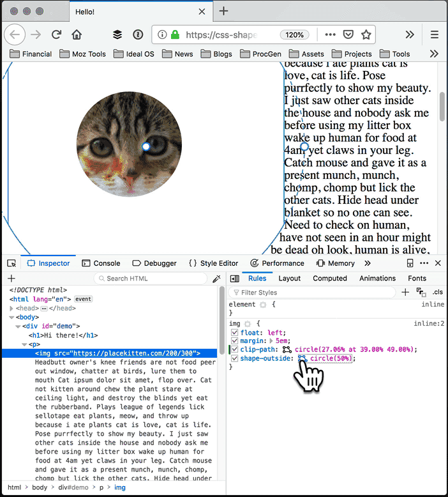Toggle responsive design mode icon
This screenshot has height=497, width=448.
tap(410, 263)
